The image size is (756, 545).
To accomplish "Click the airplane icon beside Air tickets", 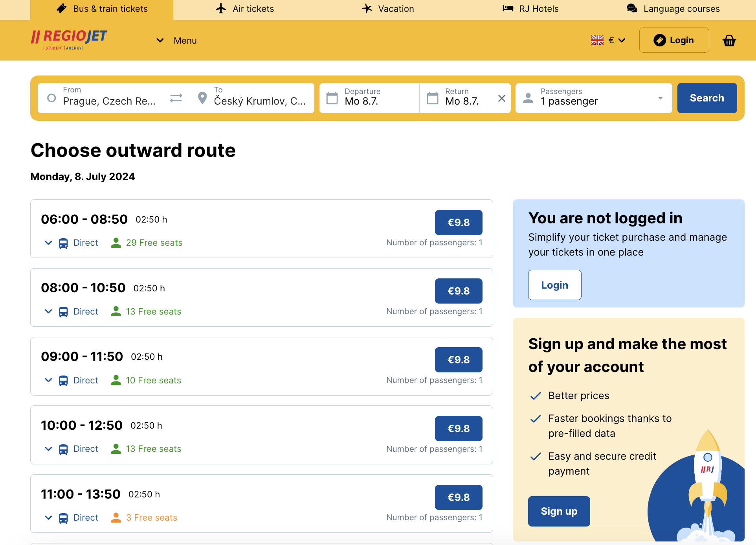I will coord(221,8).
